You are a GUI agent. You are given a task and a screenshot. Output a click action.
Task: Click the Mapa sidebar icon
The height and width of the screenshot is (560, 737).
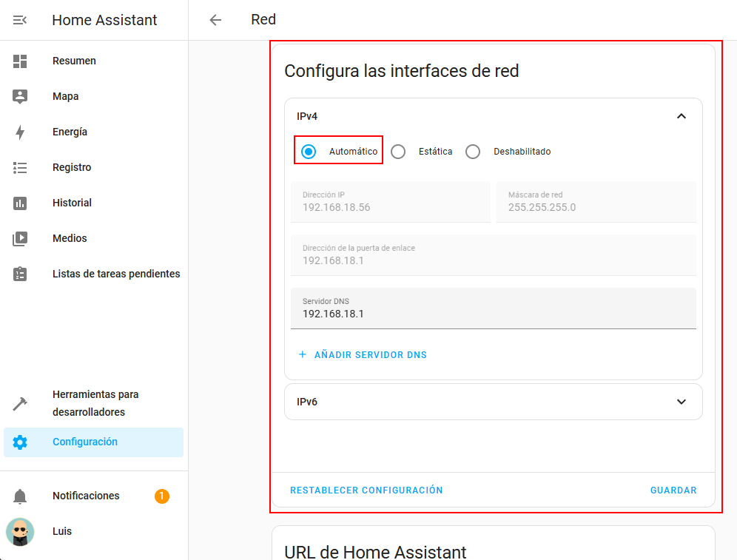click(x=20, y=96)
